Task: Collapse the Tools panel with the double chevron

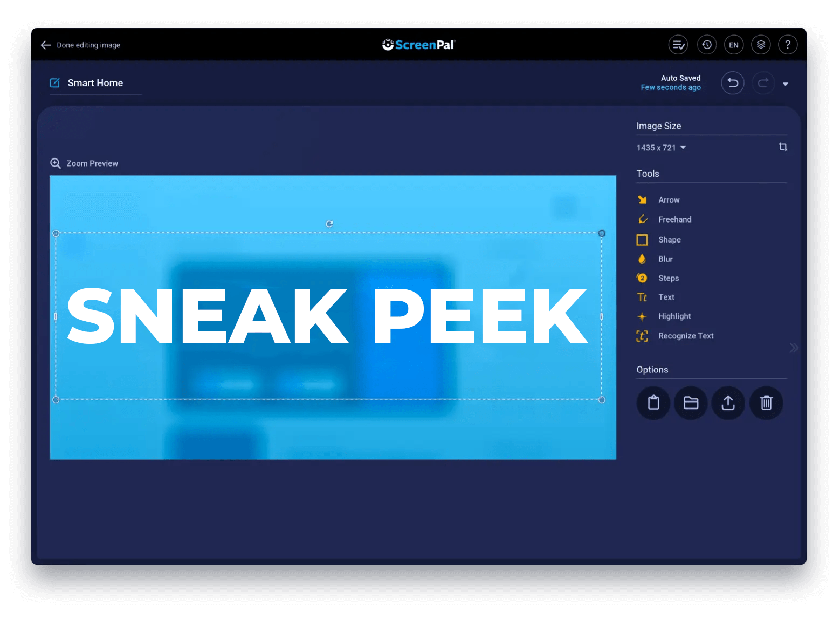Action: click(x=794, y=348)
